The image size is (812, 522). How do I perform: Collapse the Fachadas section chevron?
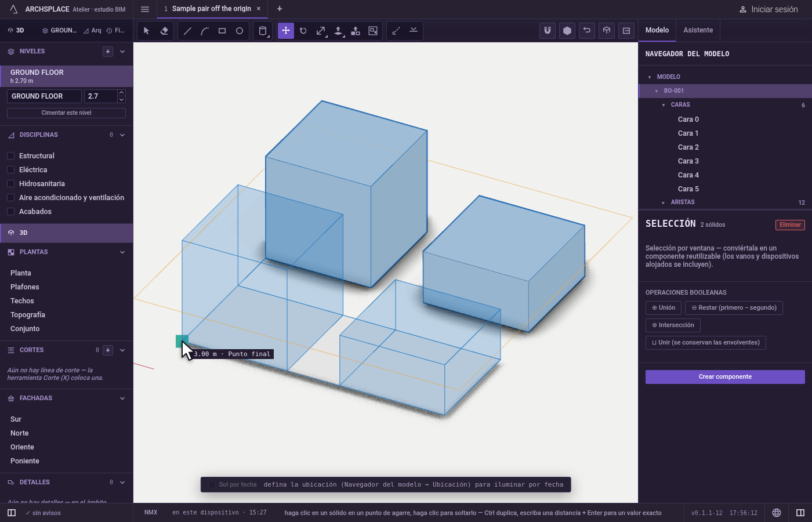click(x=122, y=398)
